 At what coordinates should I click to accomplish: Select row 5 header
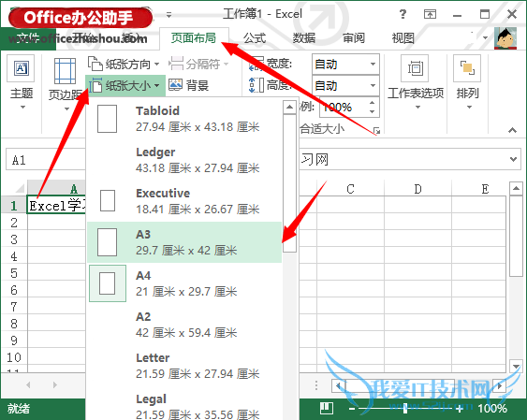(x=14, y=272)
